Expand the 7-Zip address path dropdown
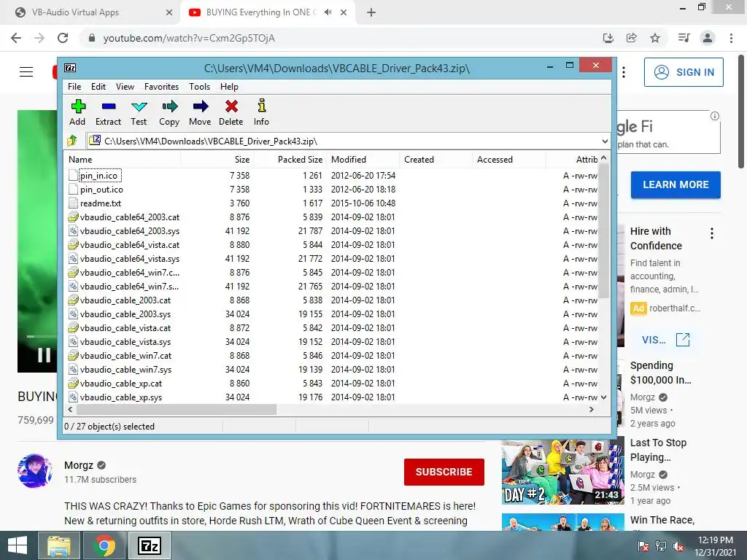The width and height of the screenshot is (747, 560). tap(605, 141)
